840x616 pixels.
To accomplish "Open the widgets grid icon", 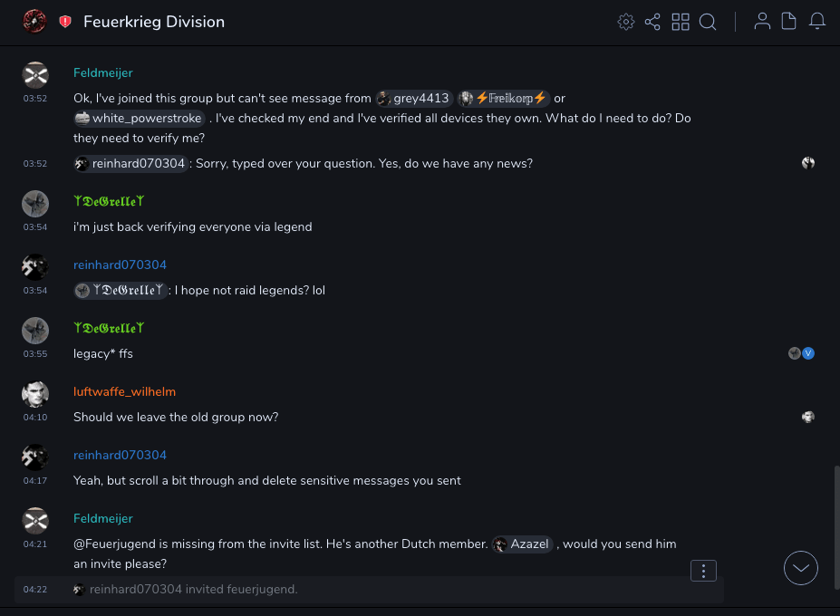I will (x=681, y=22).
